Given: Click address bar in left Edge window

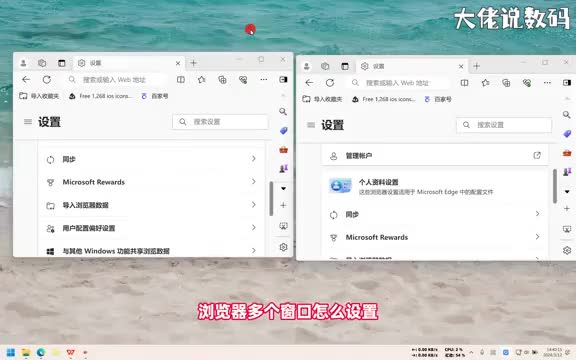Looking at the screenshot, I should (x=118, y=79).
